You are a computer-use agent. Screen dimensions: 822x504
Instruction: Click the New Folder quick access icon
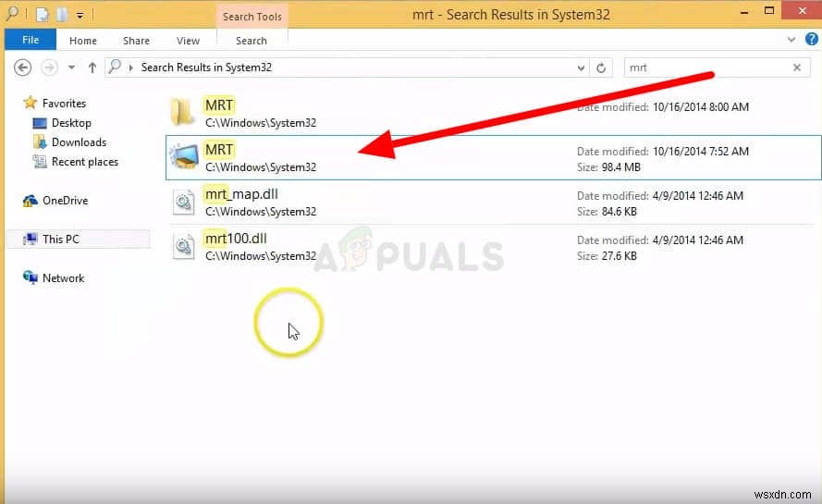[62, 15]
